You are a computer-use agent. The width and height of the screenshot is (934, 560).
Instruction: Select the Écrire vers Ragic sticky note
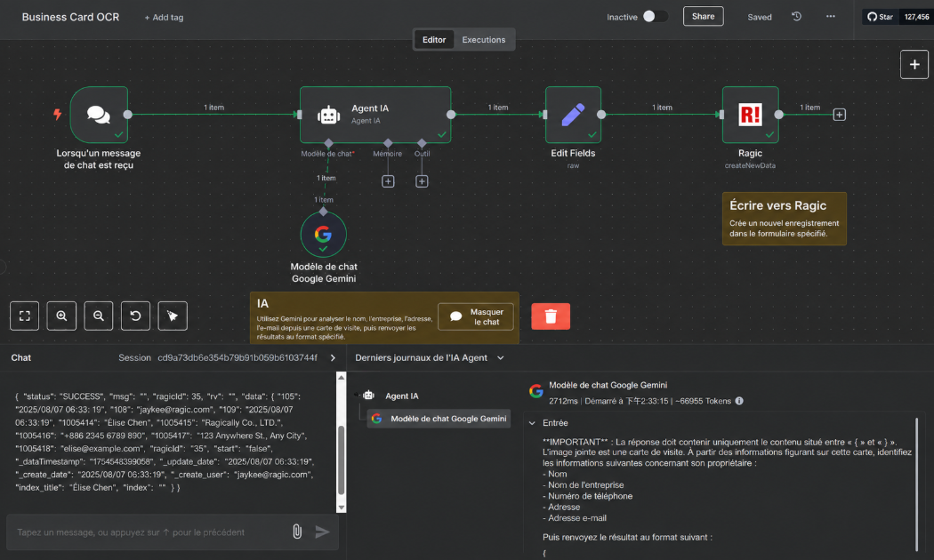(785, 219)
